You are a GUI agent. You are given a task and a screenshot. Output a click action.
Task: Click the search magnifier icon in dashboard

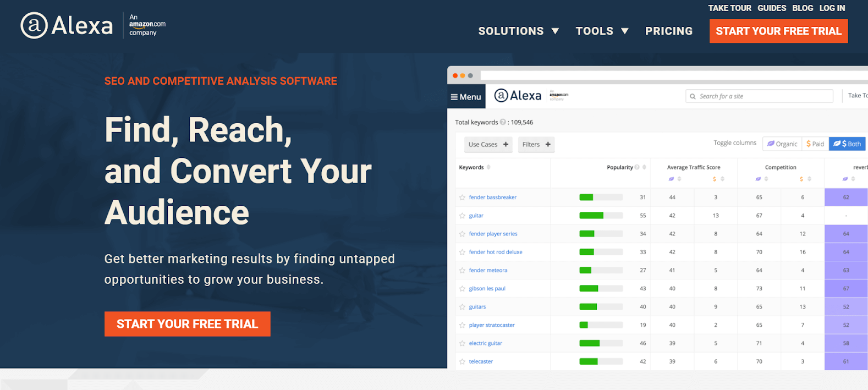pyautogui.click(x=693, y=96)
